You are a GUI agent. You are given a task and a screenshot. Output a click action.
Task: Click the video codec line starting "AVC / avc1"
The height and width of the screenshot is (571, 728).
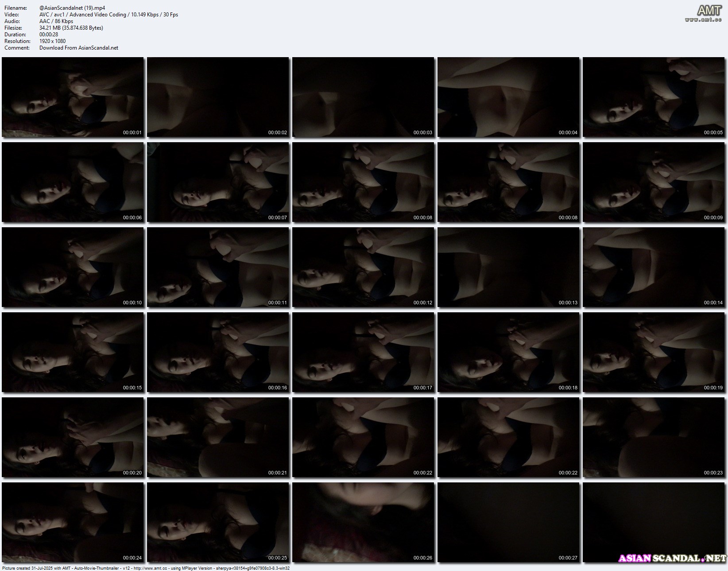(x=108, y=15)
